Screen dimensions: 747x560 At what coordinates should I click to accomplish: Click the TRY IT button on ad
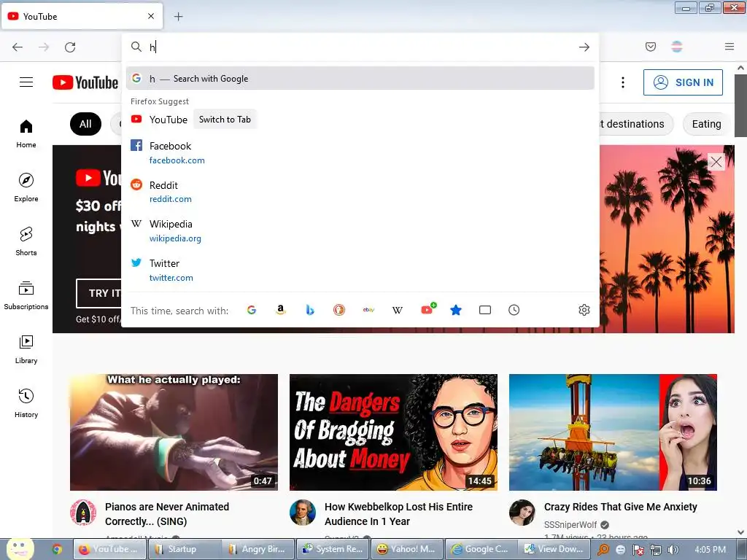click(98, 293)
